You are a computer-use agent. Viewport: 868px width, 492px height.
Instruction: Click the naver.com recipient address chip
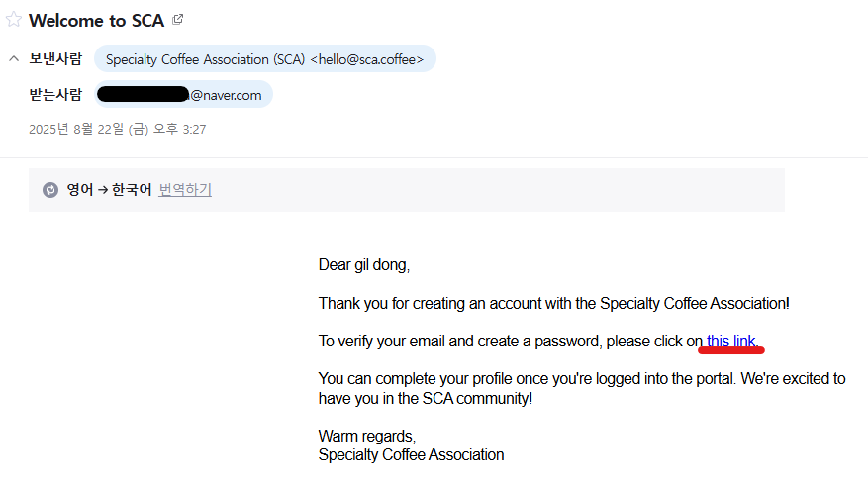(183, 95)
